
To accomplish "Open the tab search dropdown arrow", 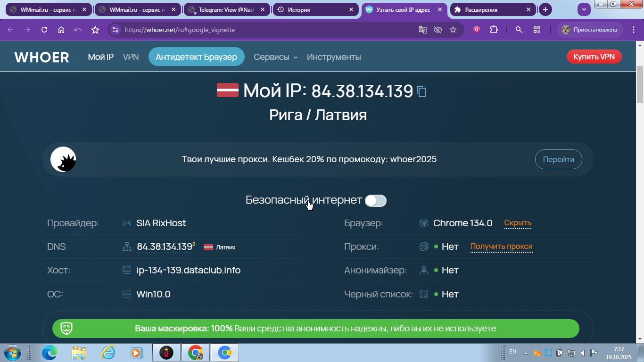I will 584,9.
